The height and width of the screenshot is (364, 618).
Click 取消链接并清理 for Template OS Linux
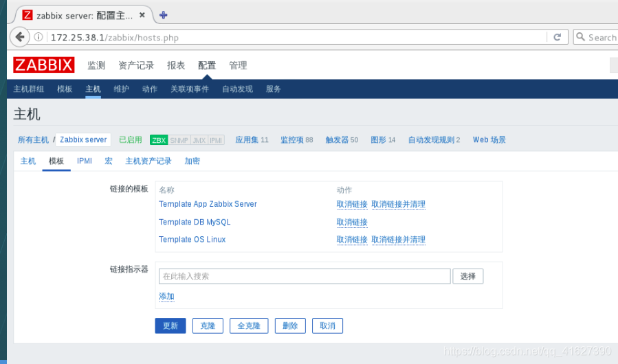399,240
